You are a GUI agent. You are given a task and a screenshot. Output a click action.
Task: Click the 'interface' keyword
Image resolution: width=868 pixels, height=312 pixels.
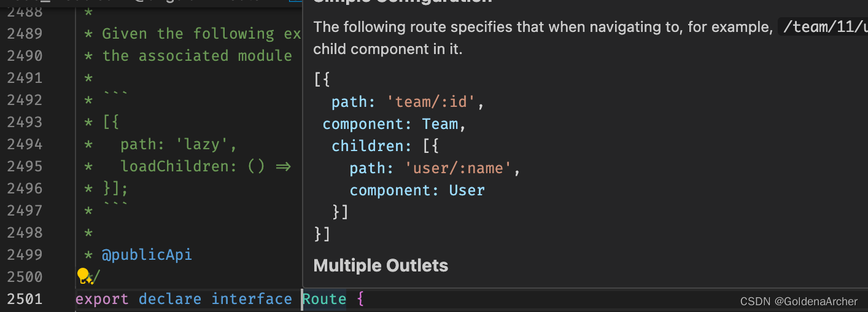[x=252, y=299]
